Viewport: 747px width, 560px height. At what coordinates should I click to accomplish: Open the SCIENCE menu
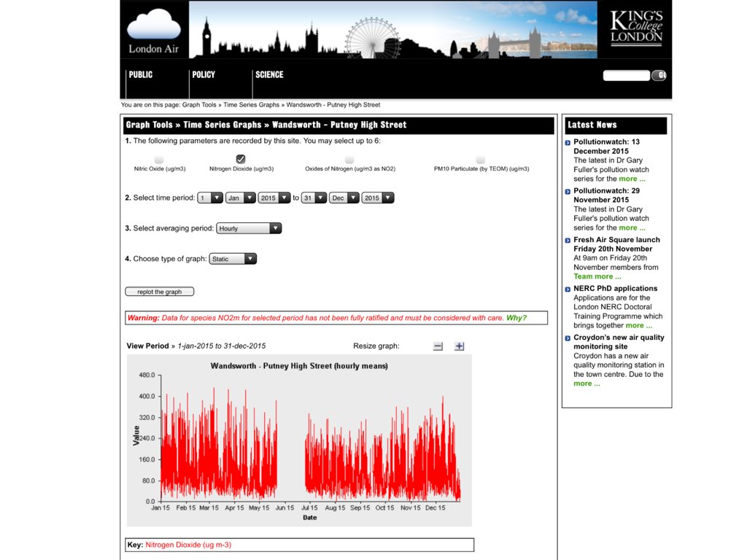[269, 74]
